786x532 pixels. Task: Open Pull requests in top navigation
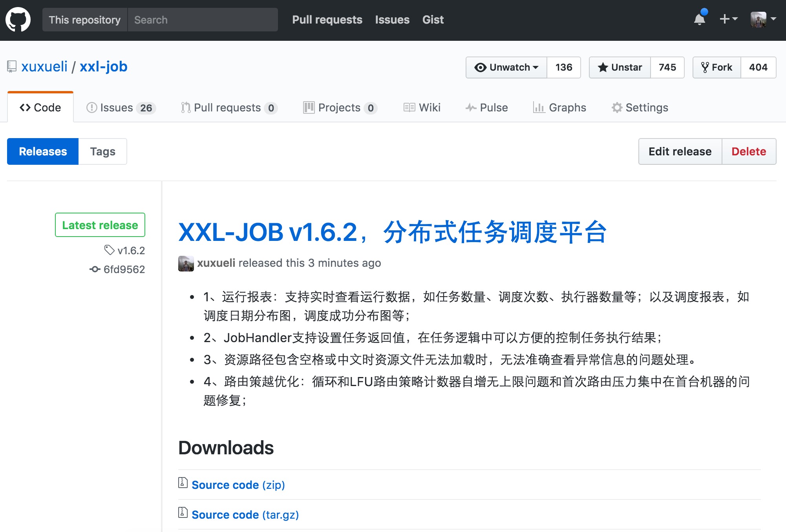[x=327, y=20]
